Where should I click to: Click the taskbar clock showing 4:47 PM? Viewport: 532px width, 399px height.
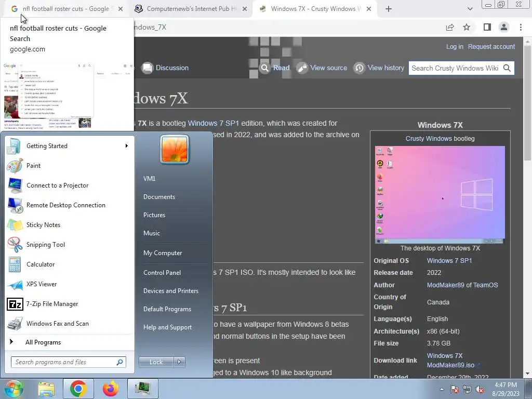(x=506, y=389)
